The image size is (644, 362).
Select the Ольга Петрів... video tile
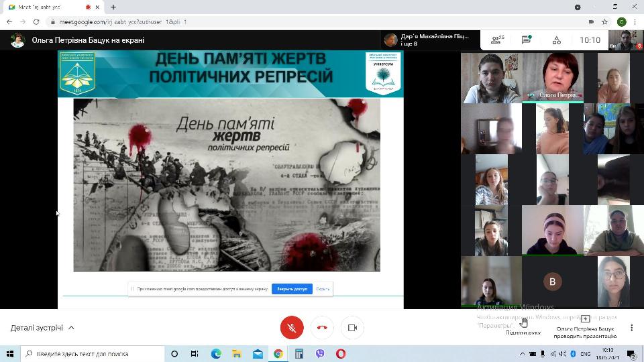[x=552, y=77]
